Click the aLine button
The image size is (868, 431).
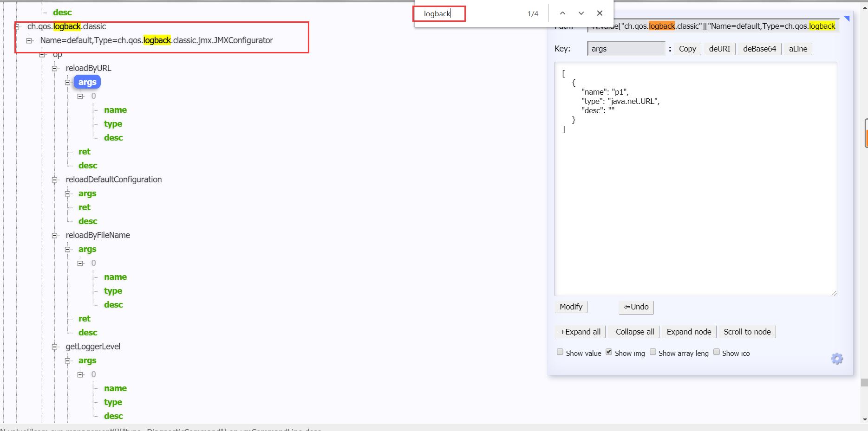coord(798,49)
